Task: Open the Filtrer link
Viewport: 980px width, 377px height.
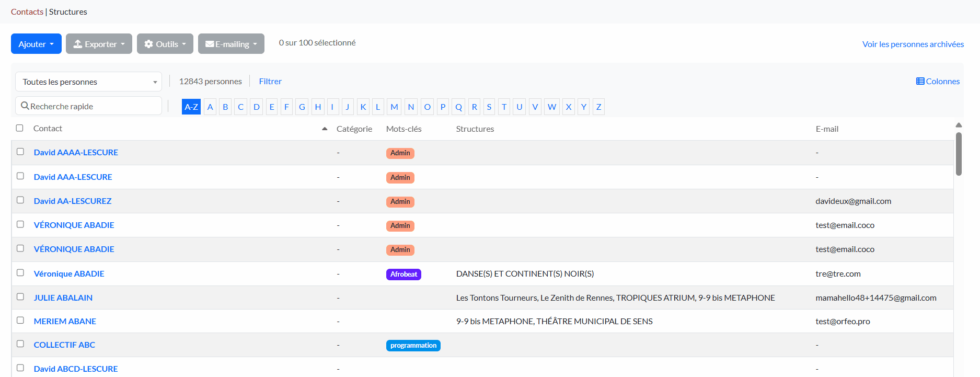Action: pos(270,82)
